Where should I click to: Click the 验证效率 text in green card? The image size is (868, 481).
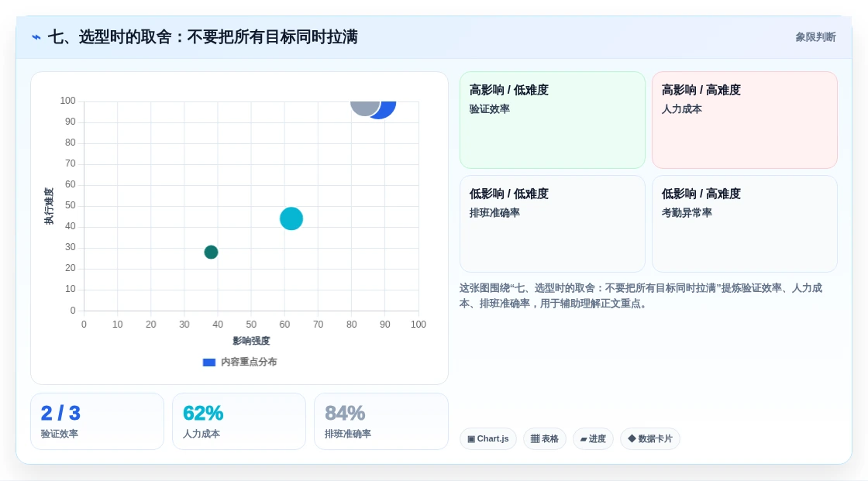(489, 109)
